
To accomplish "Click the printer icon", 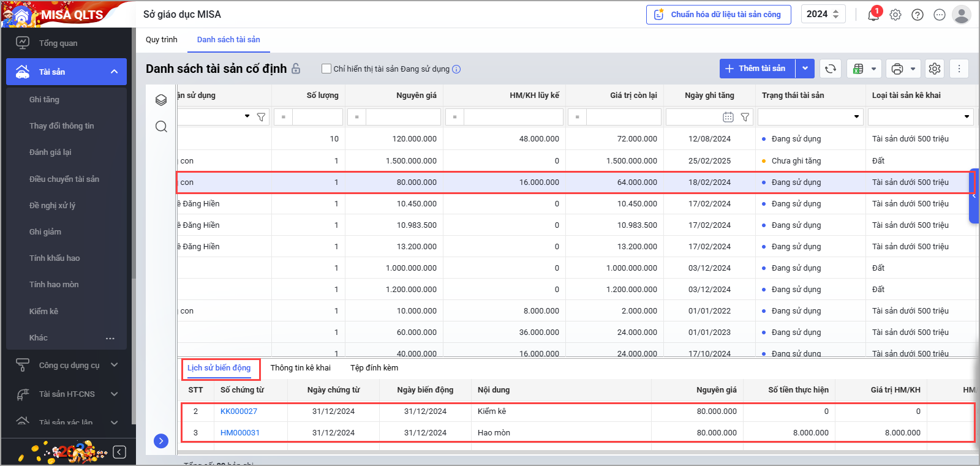I will 897,69.
